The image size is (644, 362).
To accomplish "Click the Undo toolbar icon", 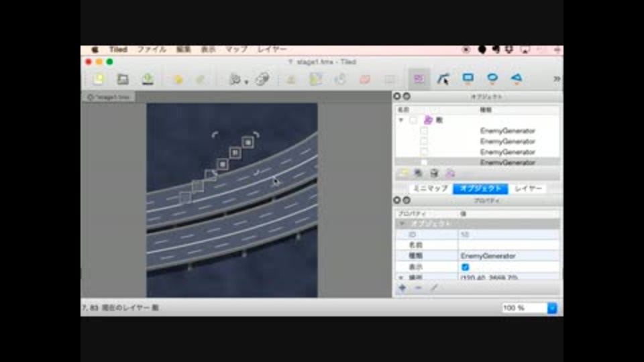I will coord(177,79).
